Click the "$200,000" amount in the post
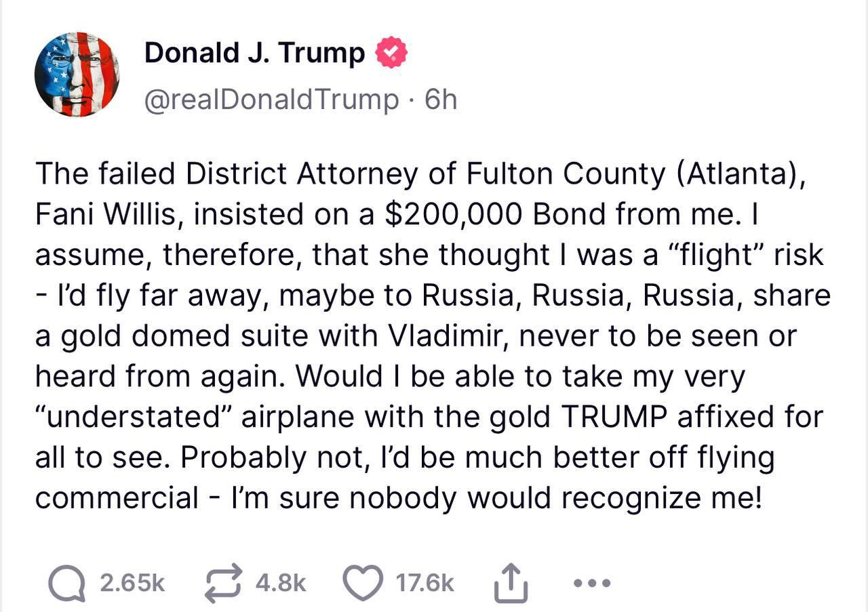The width and height of the screenshot is (868, 612). (x=453, y=214)
